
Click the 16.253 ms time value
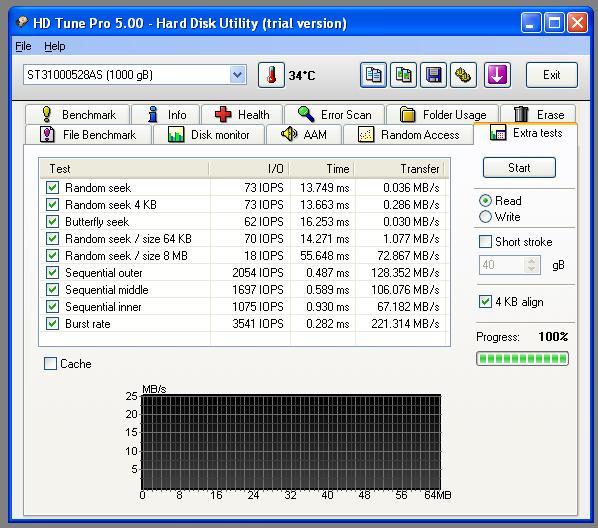point(325,222)
